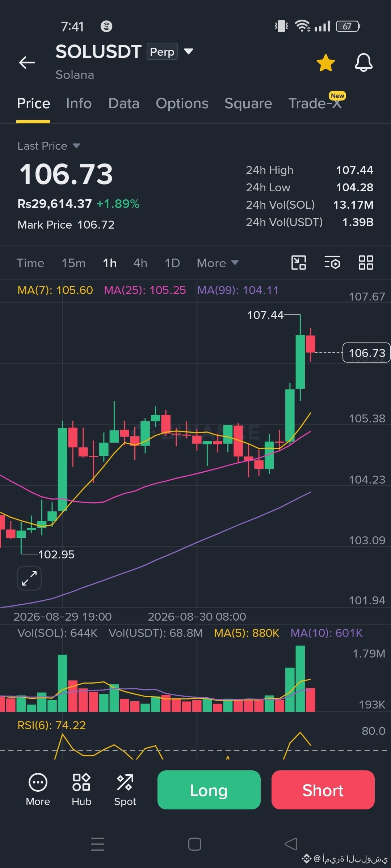Toggle the favorite star for SOLUSDT
The width and height of the screenshot is (391, 868).
point(326,63)
